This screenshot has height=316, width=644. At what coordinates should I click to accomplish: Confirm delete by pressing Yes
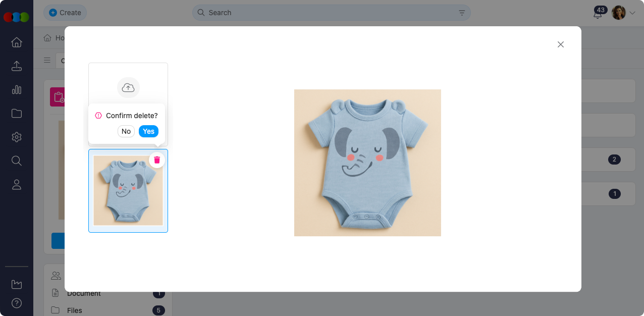[148, 131]
